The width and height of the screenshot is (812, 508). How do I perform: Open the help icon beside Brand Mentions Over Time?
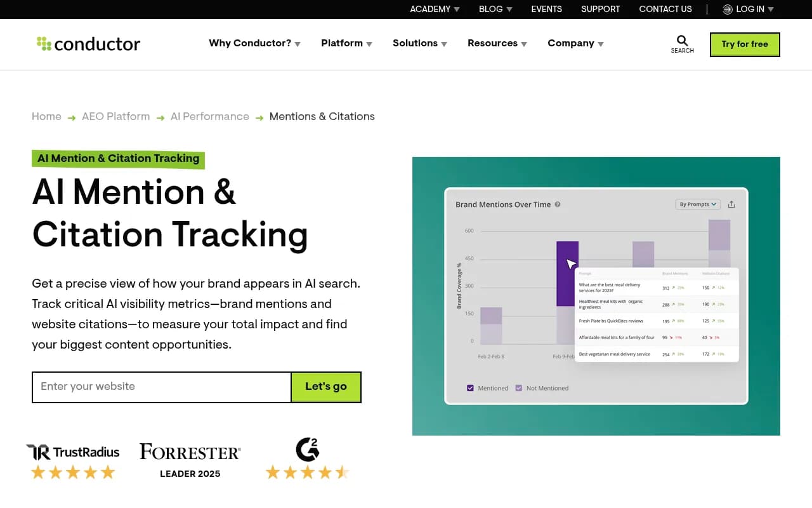tap(558, 204)
